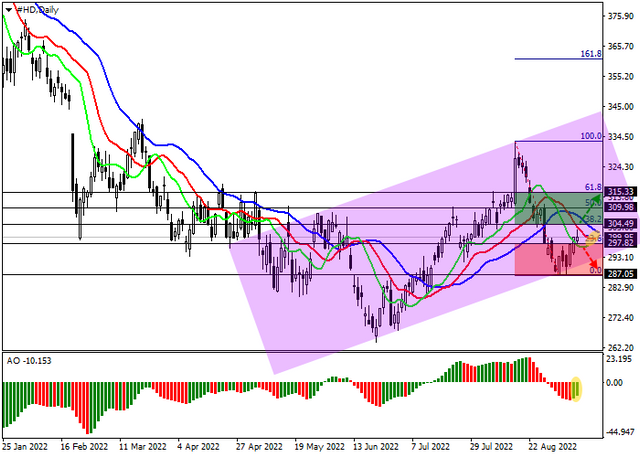640x457 pixels.
Task: Click the 13 Jun 2022 date marker
Action: coord(376,447)
